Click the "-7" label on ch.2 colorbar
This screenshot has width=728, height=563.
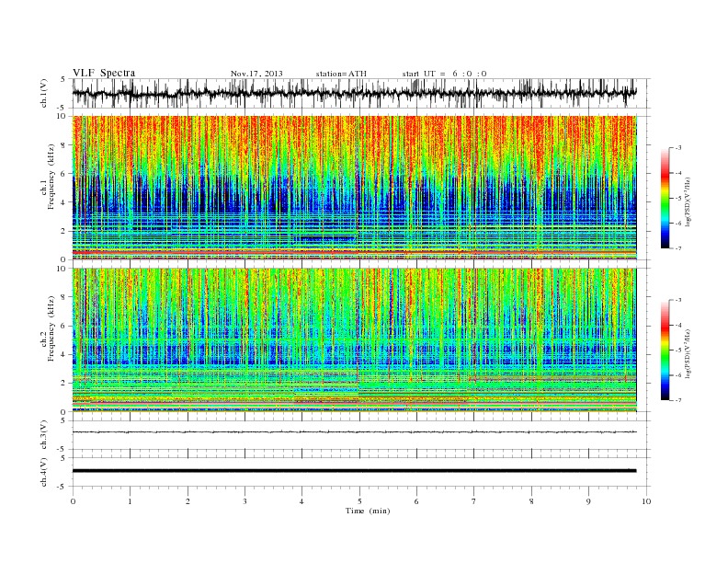click(677, 400)
